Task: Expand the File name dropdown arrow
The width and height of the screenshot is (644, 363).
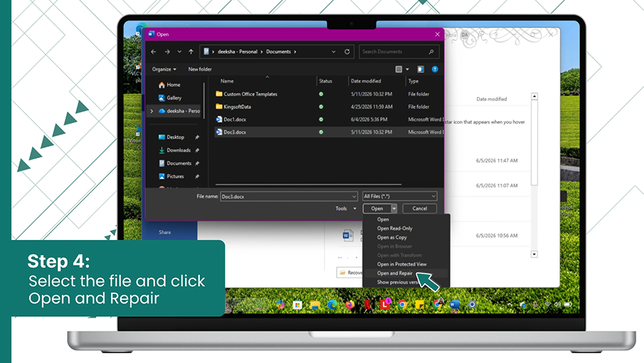Action: point(354,197)
